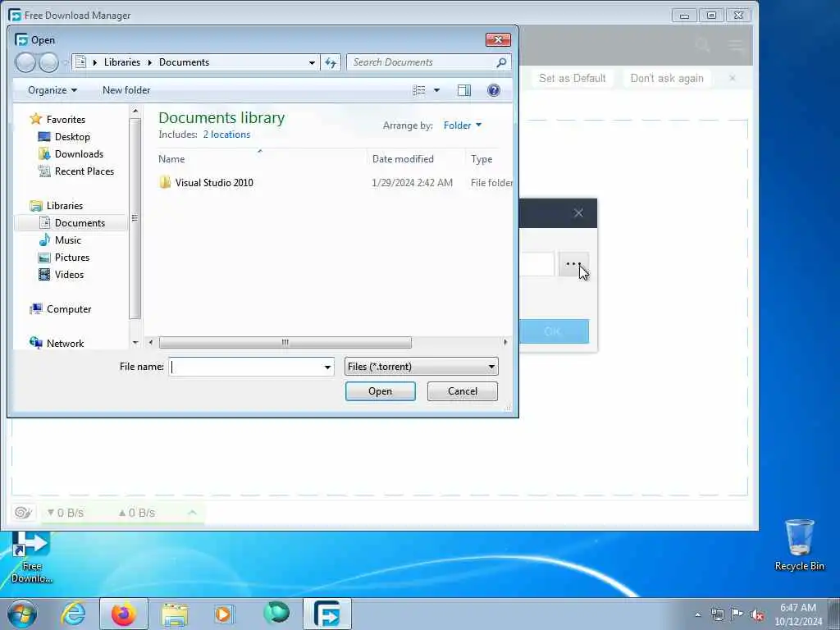840x630 pixels.
Task: Click the Favorites star icon
Action: [36, 119]
